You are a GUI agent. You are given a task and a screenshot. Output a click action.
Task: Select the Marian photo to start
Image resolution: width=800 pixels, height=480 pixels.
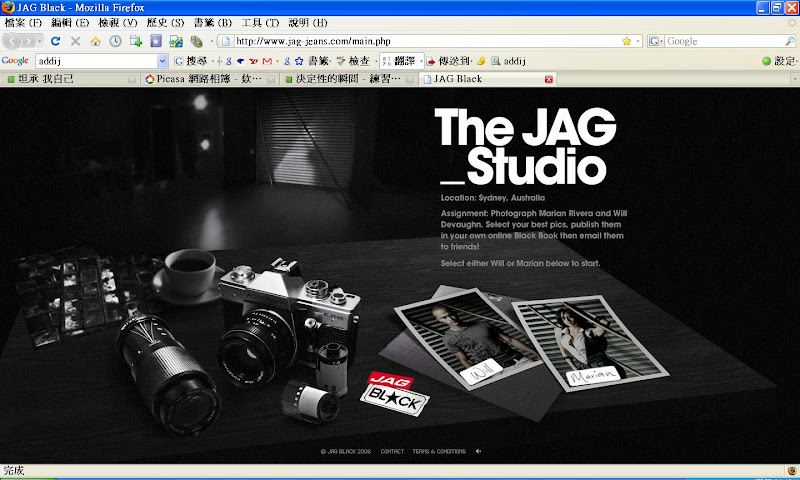click(590, 343)
